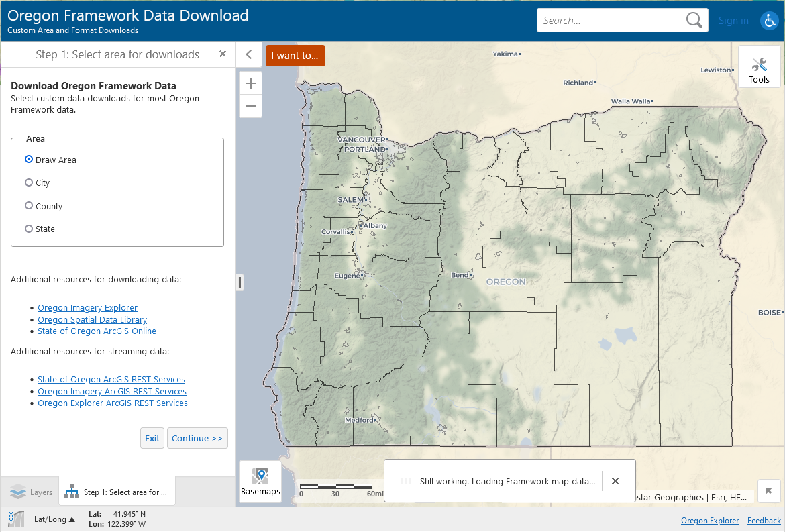
Task: Open the Step 1: Select area tab
Action: pyautogui.click(x=116, y=492)
